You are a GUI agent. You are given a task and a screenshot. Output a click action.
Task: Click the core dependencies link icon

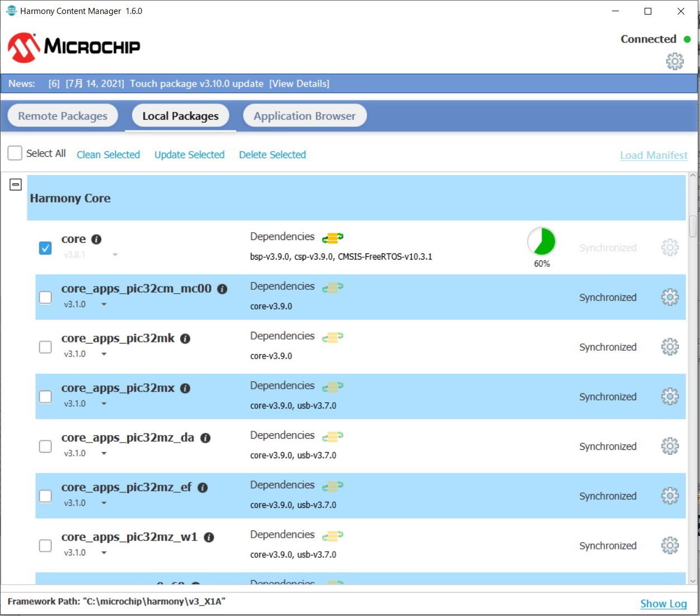point(332,238)
